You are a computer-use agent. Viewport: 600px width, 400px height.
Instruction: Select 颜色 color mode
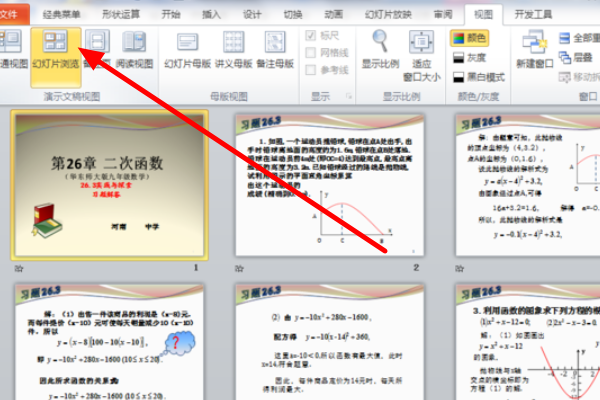pos(469,38)
